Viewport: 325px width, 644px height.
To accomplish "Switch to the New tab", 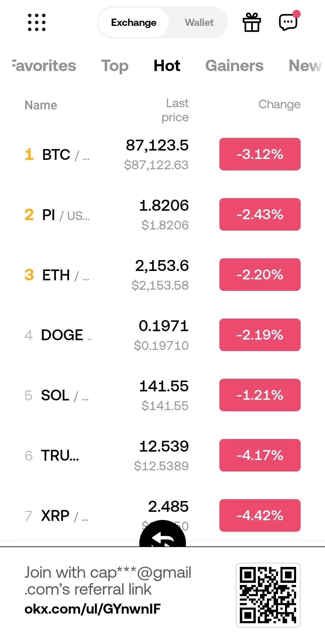I will coord(305,66).
